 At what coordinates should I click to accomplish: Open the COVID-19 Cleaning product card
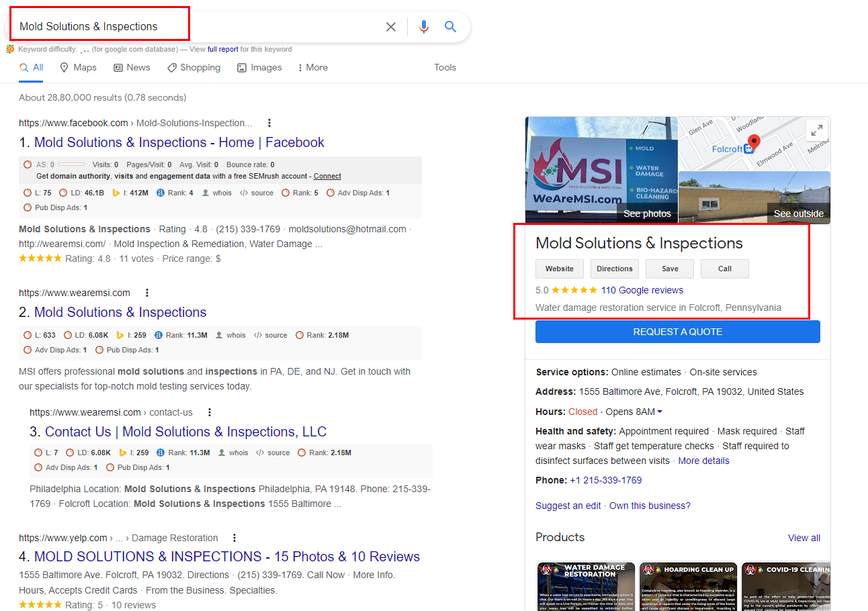(786, 586)
